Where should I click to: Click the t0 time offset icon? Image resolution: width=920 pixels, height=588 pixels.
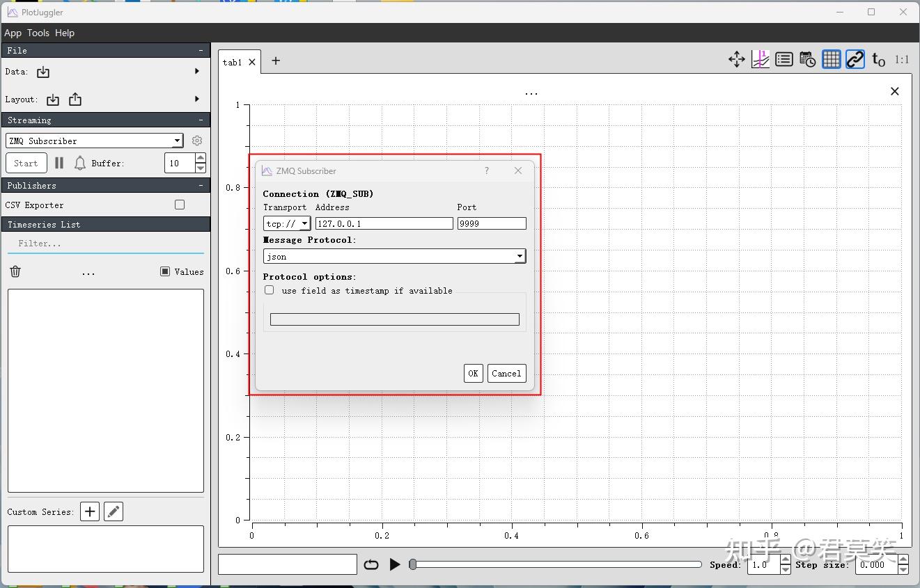(x=879, y=61)
